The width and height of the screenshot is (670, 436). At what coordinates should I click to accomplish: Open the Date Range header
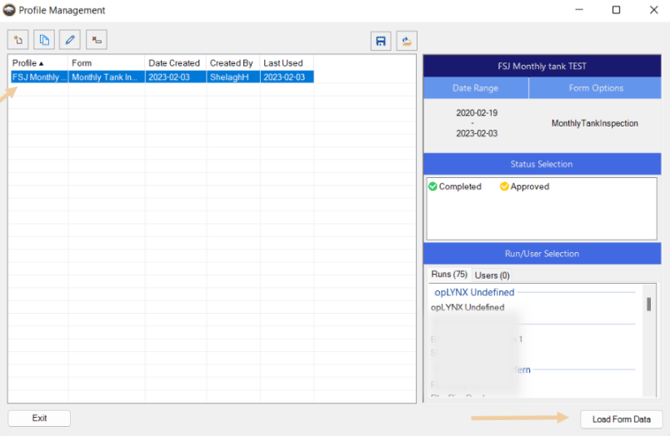[x=476, y=88]
